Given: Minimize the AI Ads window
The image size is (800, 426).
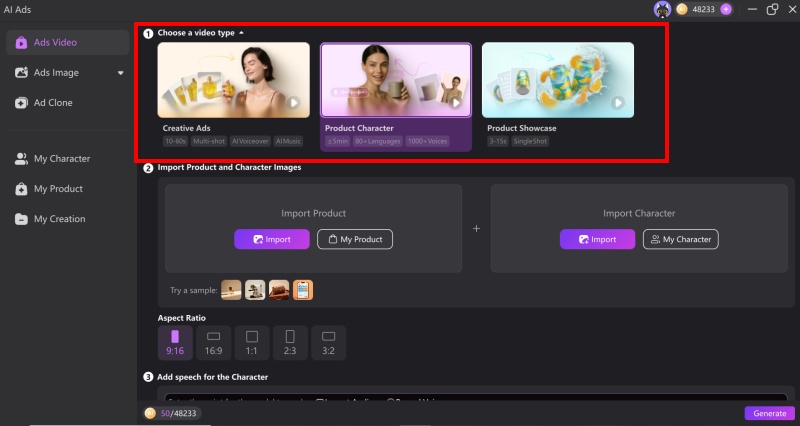Looking at the screenshot, I should point(752,9).
